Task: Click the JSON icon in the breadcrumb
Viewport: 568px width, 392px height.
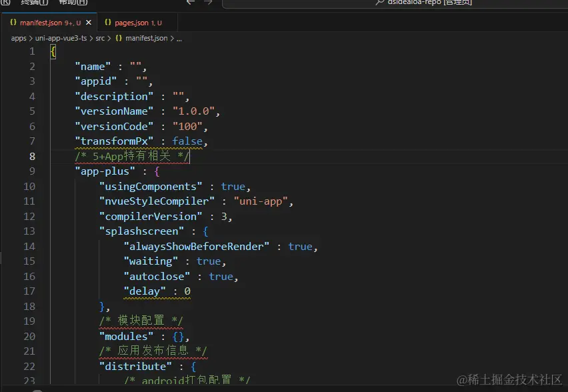Action: 119,38
